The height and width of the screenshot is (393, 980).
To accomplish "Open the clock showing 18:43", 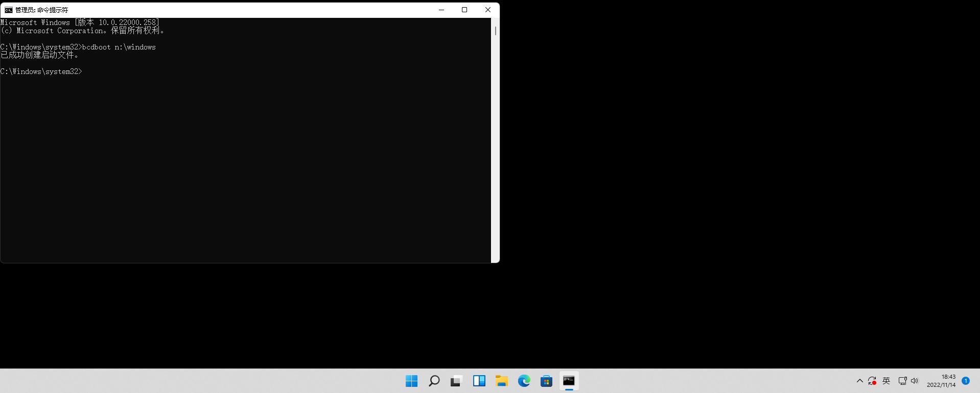I will click(x=941, y=381).
